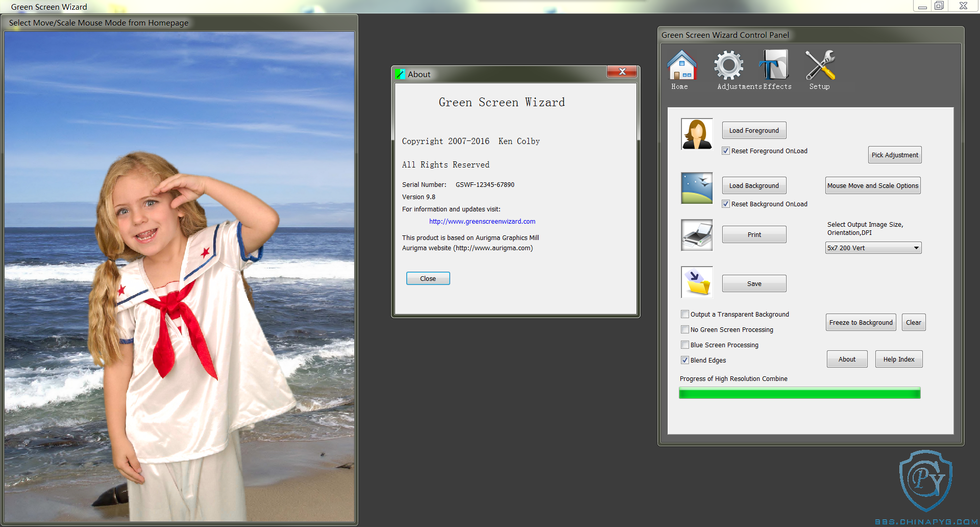Enable Blue Screen Processing checkbox
The image size is (980, 527).
[685, 345]
